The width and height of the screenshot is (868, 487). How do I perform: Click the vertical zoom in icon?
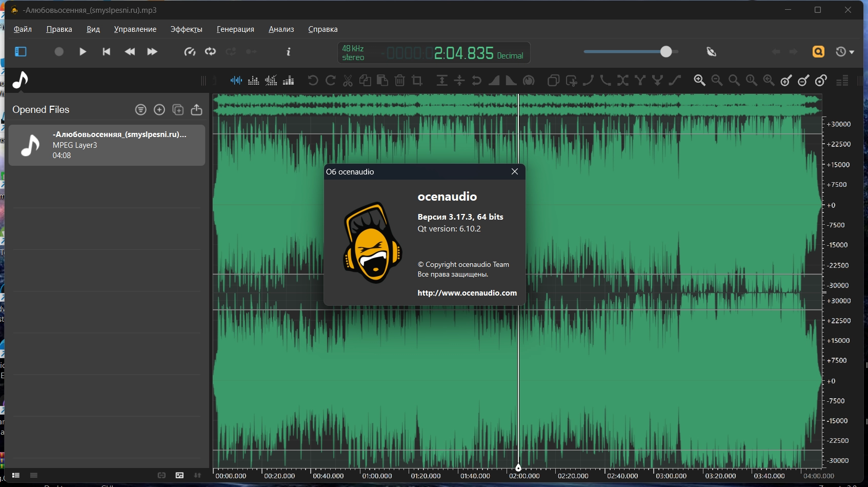click(x=786, y=81)
